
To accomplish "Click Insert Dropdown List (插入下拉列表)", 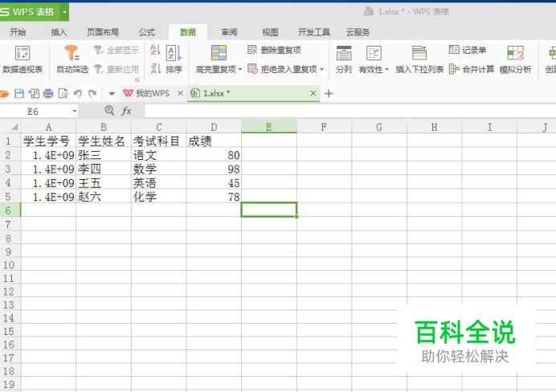I will coord(419,60).
